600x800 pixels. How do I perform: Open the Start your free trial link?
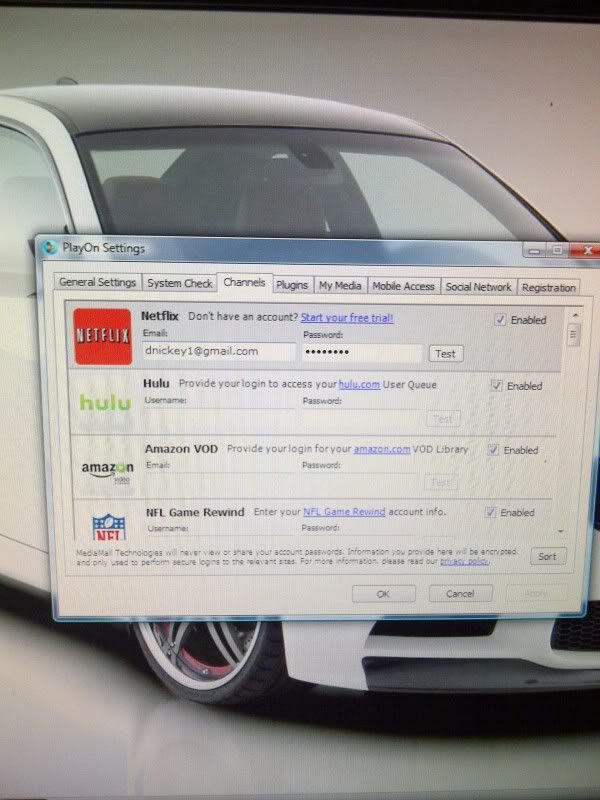pyautogui.click(x=347, y=317)
